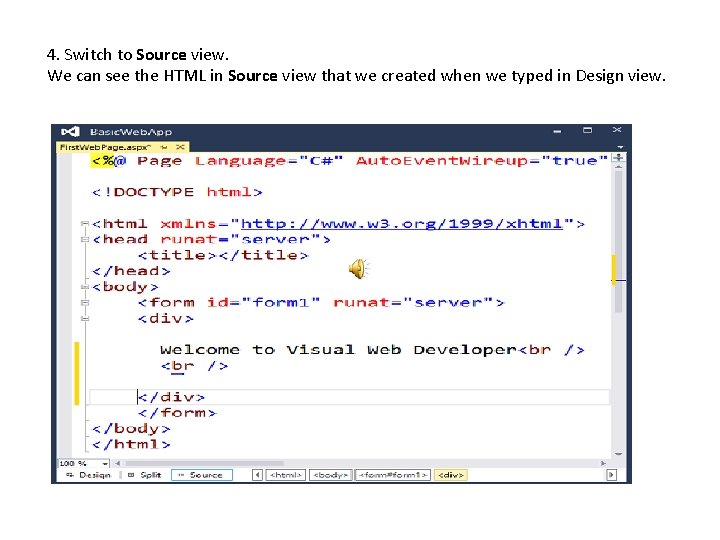Click the </body> closing tag

[x=131, y=428]
